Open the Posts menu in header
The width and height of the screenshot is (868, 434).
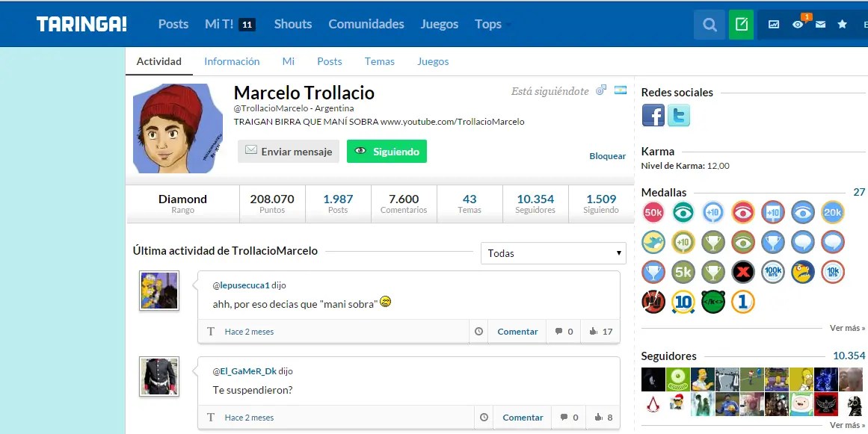(173, 25)
